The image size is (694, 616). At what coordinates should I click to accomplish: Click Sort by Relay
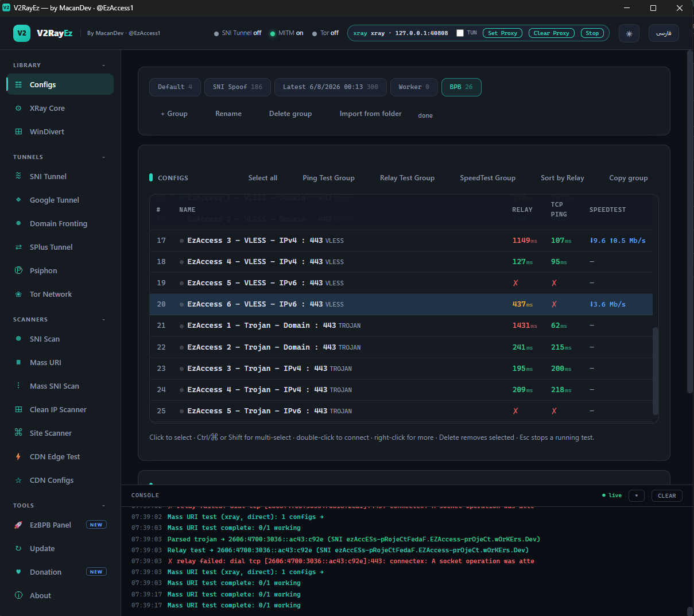point(562,178)
